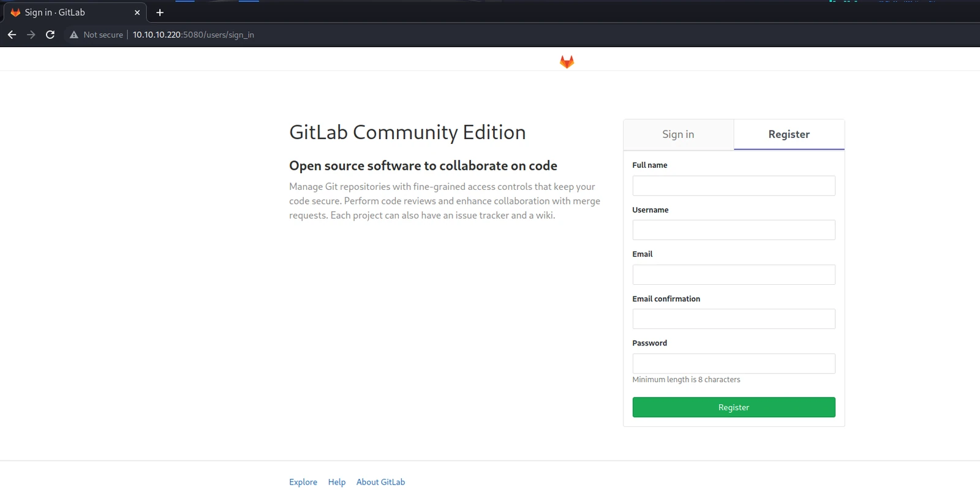
Task: Click the 'Minimum length is 8 characters' hint
Action: click(x=686, y=380)
